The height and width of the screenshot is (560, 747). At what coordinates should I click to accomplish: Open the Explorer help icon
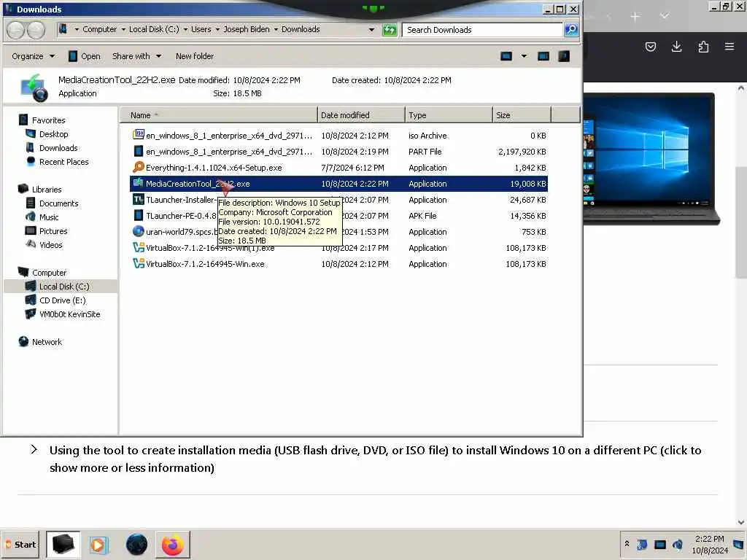(x=564, y=56)
